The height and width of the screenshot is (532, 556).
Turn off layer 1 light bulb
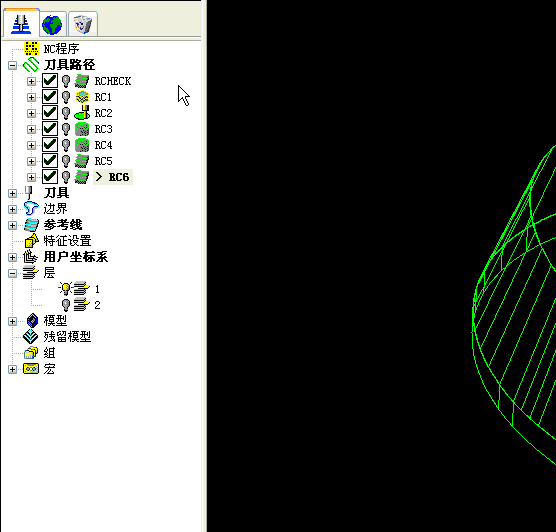click(x=66, y=289)
